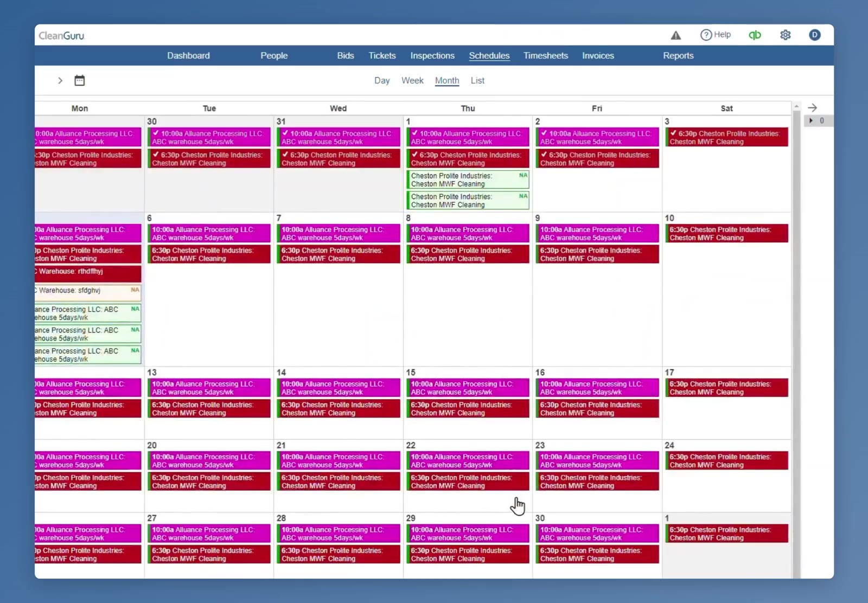
Task: Open the Warehouse: rthdfthyj event
Action: tap(88, 273)
